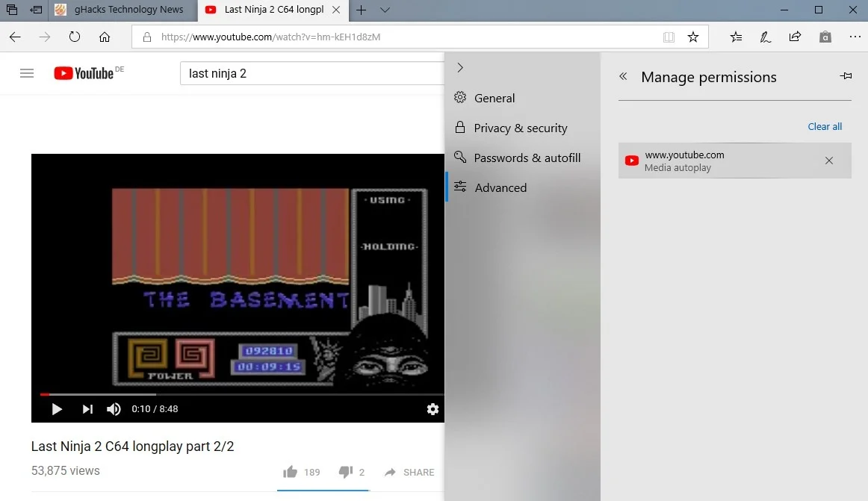Go forward with the arrow button
This screenshot has height=501, width=868.
45,37
